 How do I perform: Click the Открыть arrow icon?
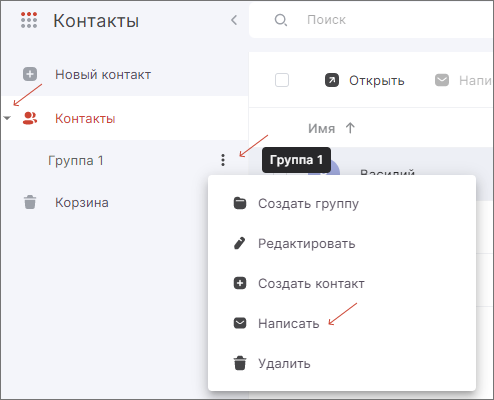coord(332,80)
